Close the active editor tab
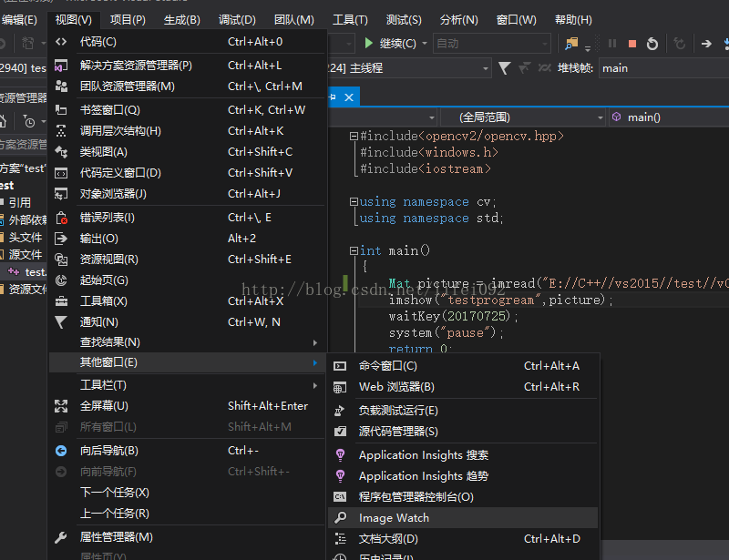 click(349, 97)
